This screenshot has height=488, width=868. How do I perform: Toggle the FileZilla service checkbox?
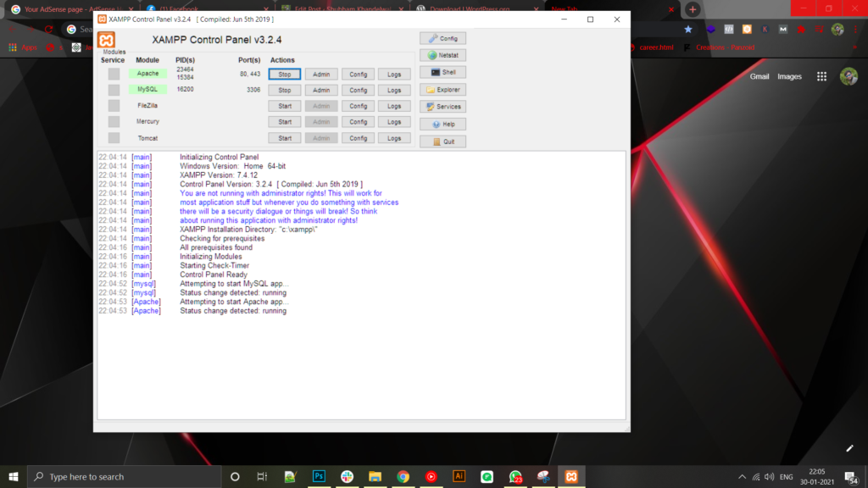[x=114, y=106]
